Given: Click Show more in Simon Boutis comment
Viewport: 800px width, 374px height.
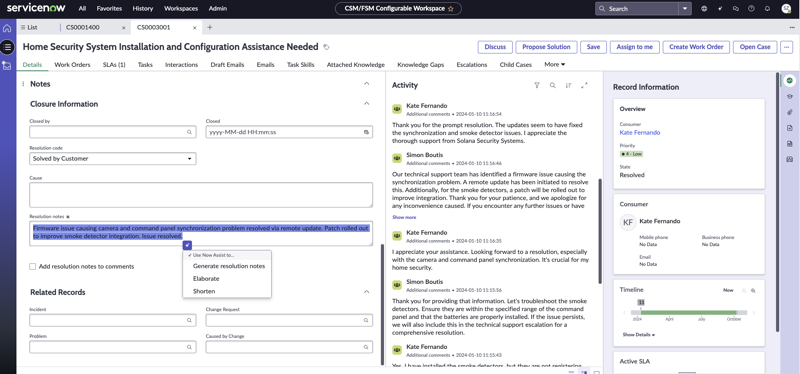Looking at the screenshot, I should pyautogui.click(x=404, y=217).
